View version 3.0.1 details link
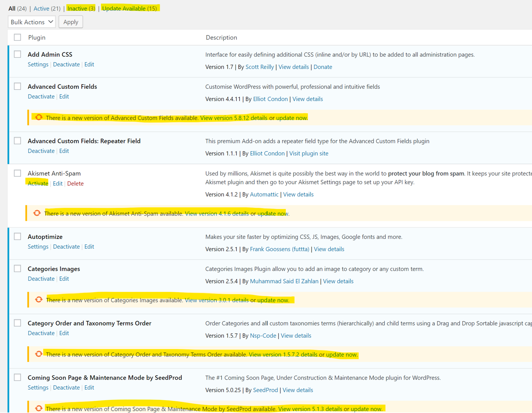This screenshot has width=532, height=413. [x=217, y=300]
